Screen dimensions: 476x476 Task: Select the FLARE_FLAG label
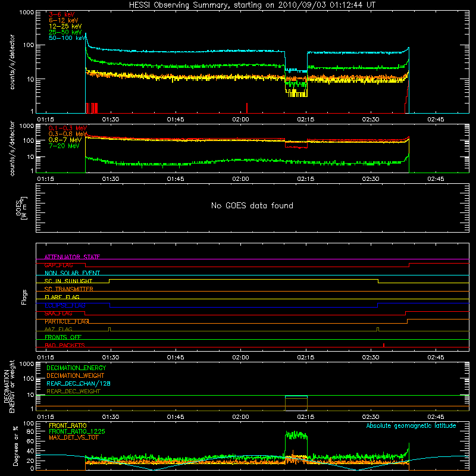click(x=62, y=297)
